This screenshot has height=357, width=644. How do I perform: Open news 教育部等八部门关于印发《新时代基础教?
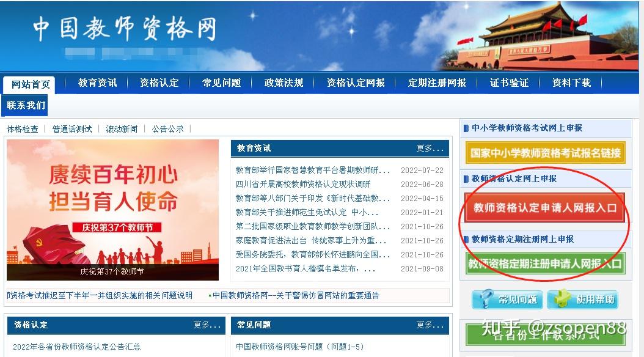click(313, 198)
